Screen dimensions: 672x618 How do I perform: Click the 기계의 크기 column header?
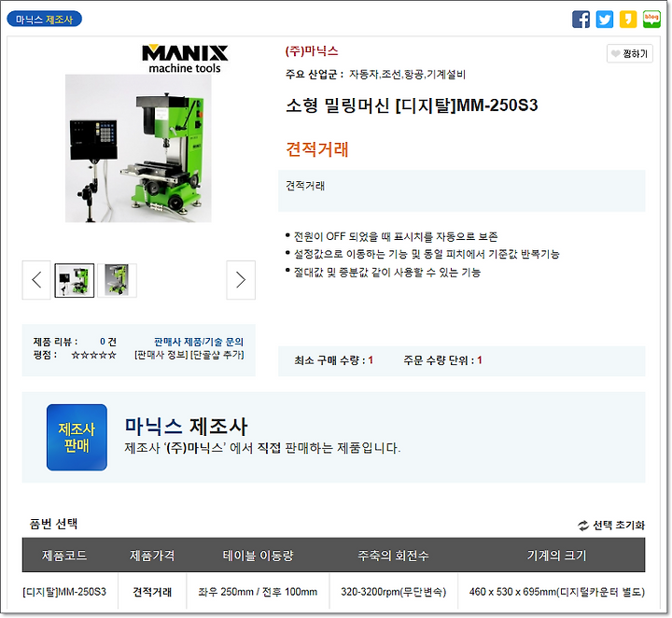pos(556,555)
